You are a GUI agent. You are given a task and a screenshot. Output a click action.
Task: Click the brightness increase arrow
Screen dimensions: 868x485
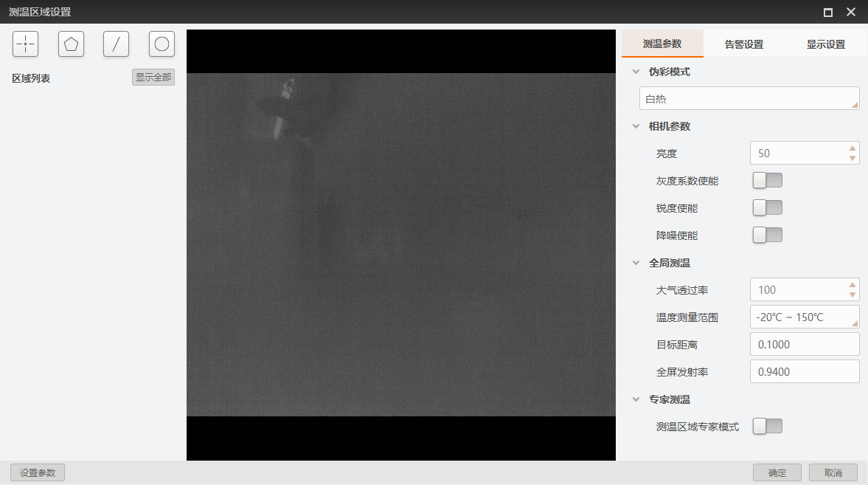pyautogui.click(x=853, y=148)
